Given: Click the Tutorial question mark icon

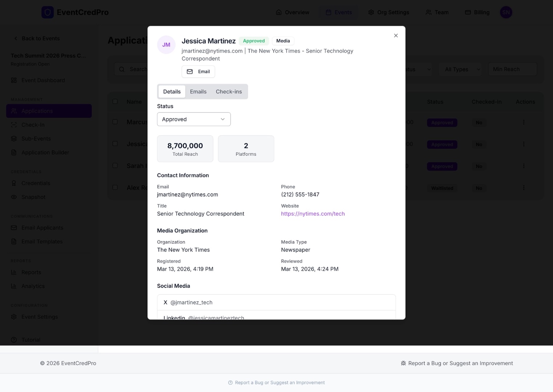Looking at the screenshot, I should [x=14, y=340].
